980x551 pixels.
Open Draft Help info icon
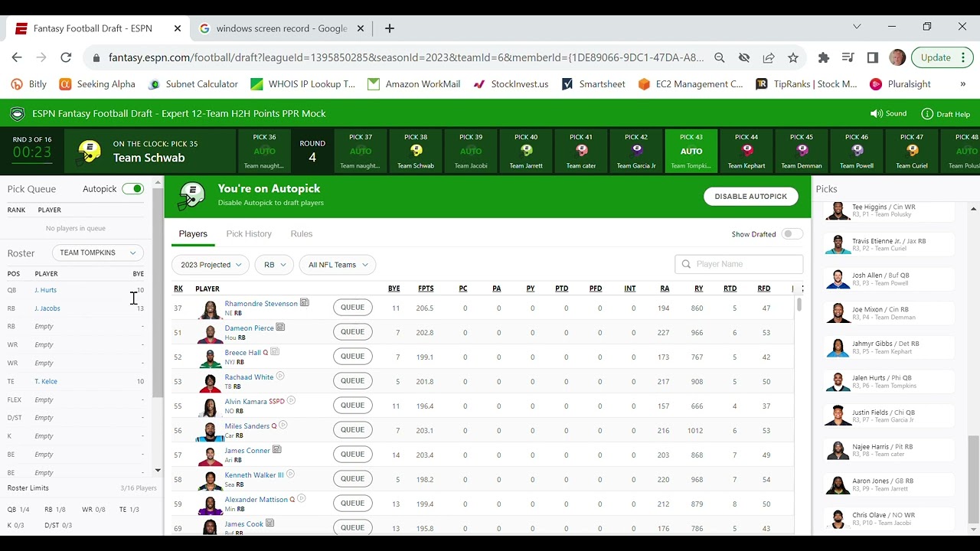click(927, 113)
